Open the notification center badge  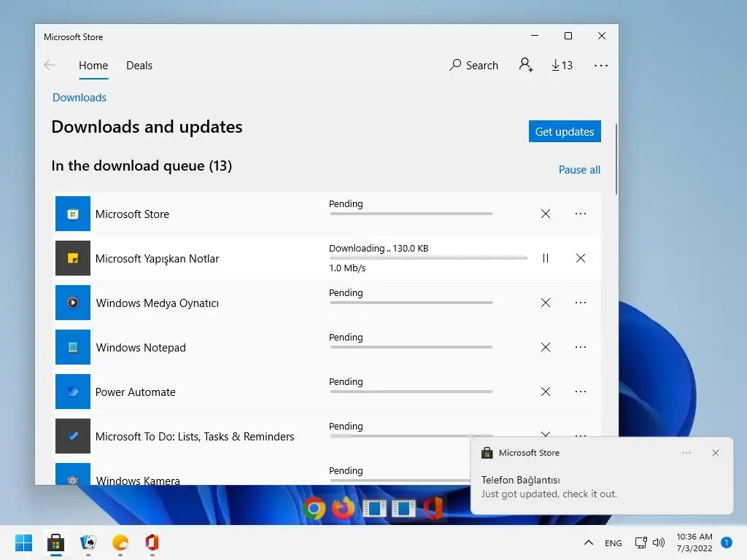coord(727,542)
